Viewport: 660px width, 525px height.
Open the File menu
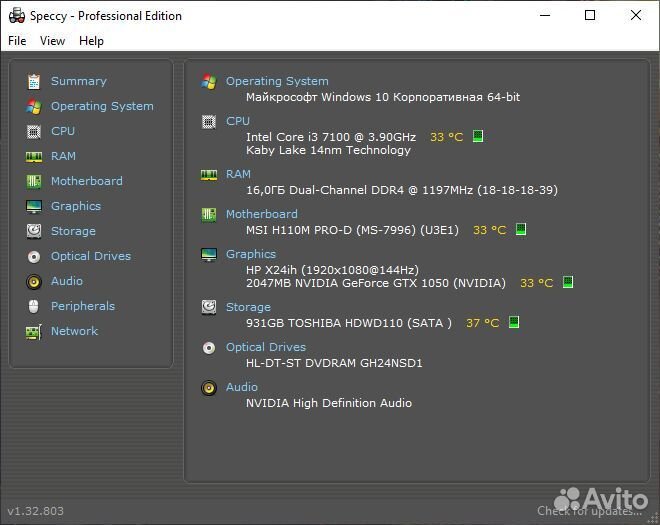(x=17, y=41)
